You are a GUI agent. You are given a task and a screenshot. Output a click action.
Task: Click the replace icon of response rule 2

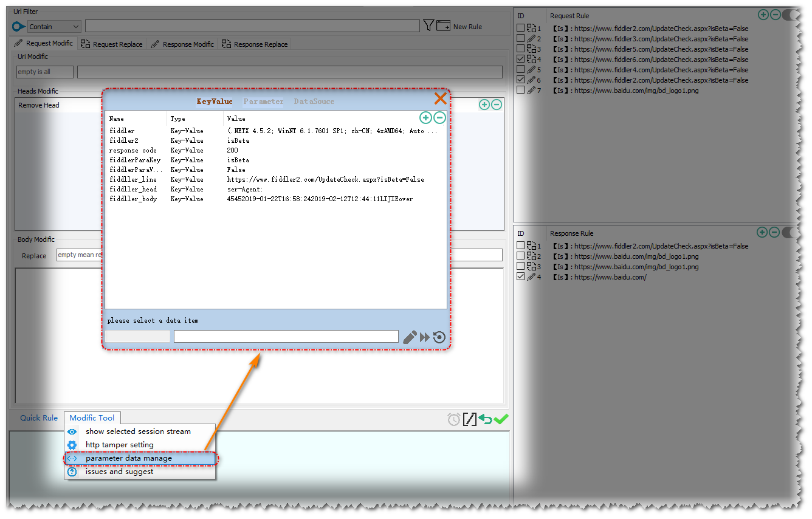click(531, 256)
